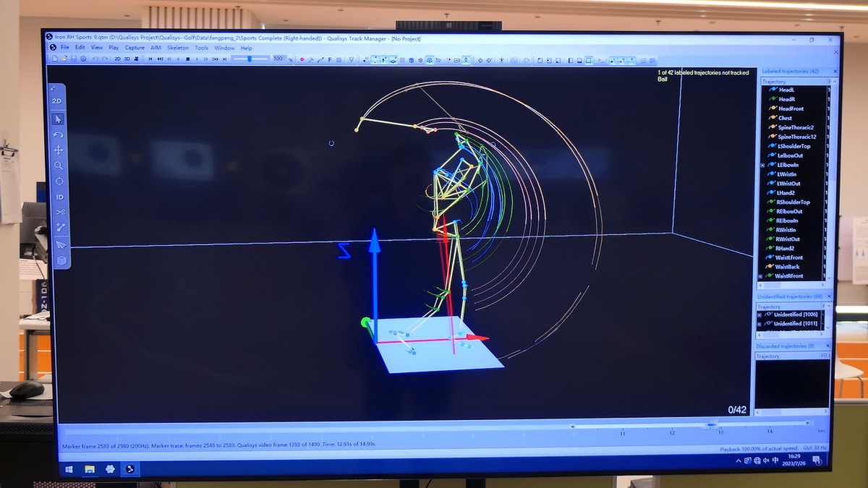Adjust the playback speed slider
This screenshot has height=488, width=868.
tap(250, 59)
